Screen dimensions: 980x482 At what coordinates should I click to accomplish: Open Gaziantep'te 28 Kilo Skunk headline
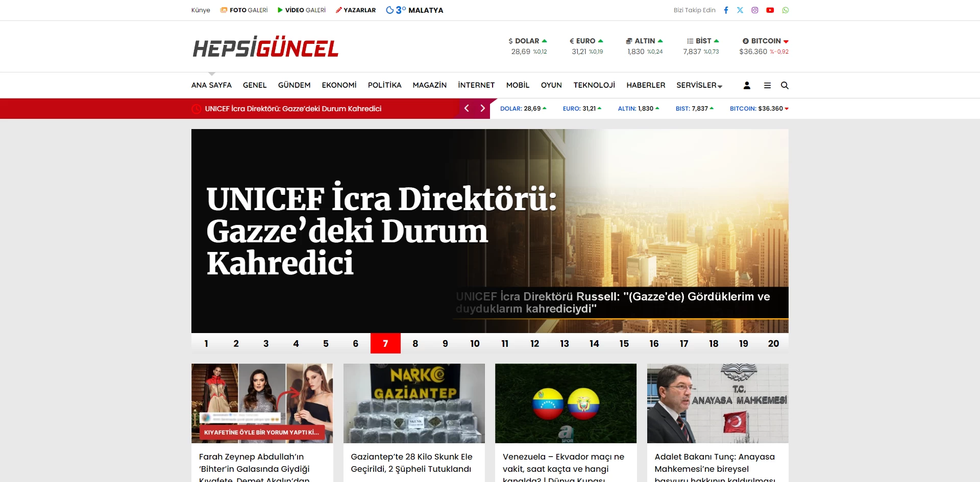pos(411,463)
